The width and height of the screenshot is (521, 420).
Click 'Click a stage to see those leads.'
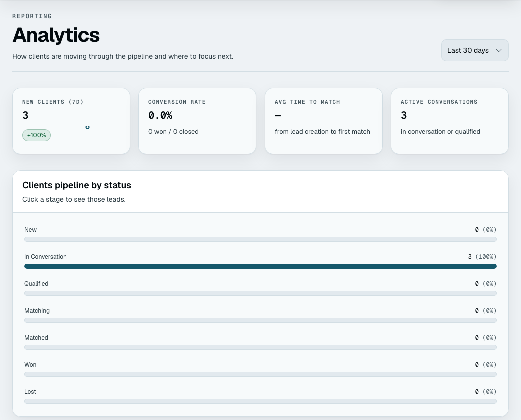[74, 200]
